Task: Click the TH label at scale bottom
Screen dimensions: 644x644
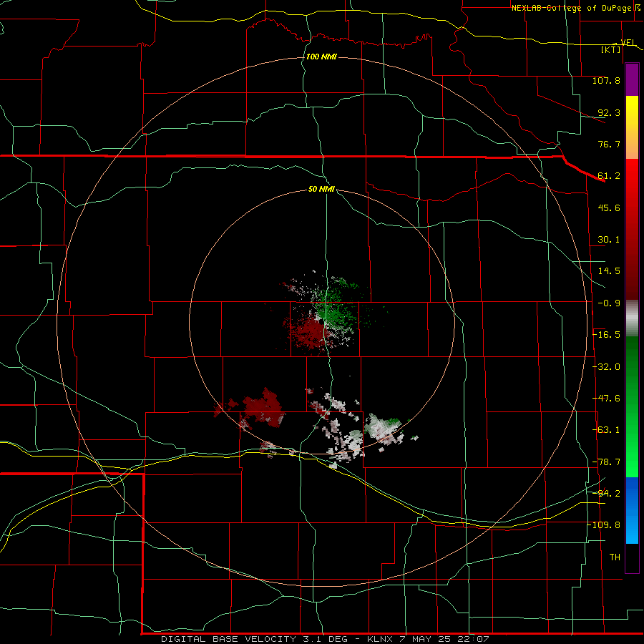Action: coord(615,557)
